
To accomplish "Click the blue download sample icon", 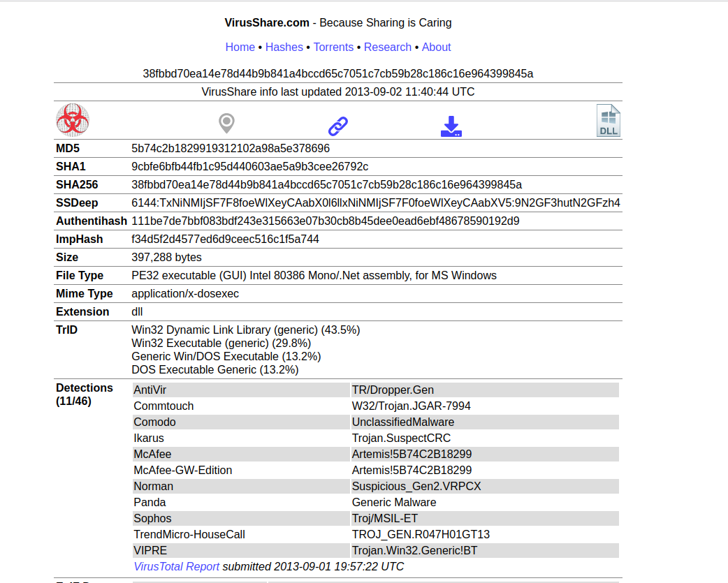I will click(451, 126).
